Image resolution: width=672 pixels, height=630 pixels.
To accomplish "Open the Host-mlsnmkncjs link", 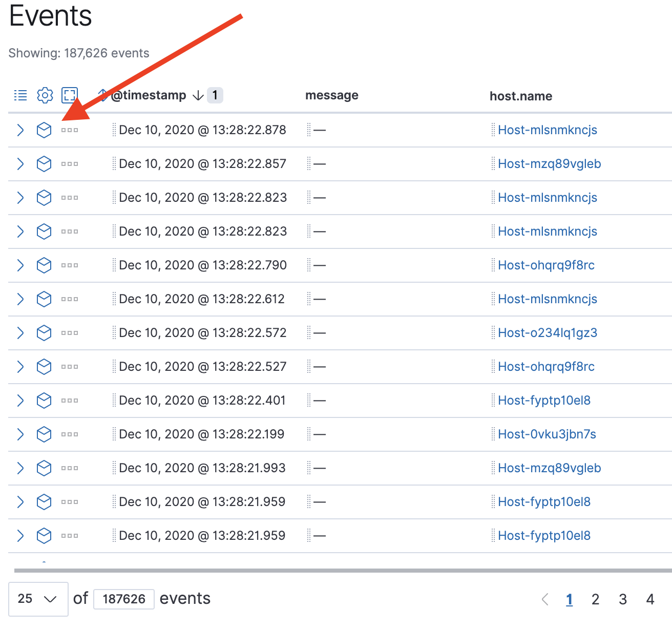I will [x=547, y=130].
